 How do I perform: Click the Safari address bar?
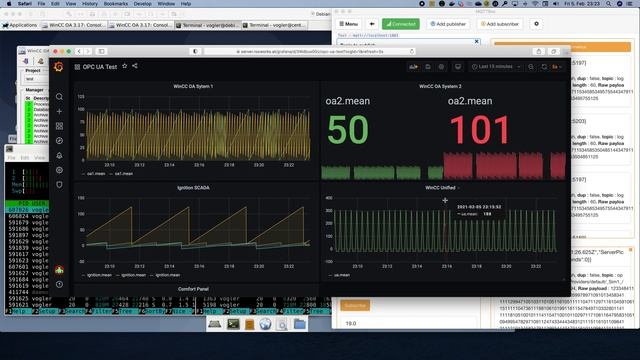pyautogui.click(x=309, y=51)
